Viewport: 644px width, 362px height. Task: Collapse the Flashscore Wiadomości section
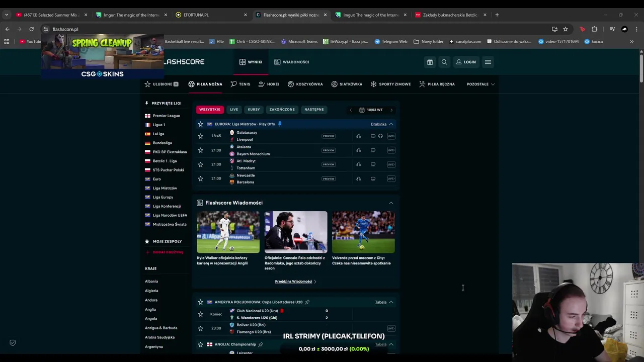[391, 203]
